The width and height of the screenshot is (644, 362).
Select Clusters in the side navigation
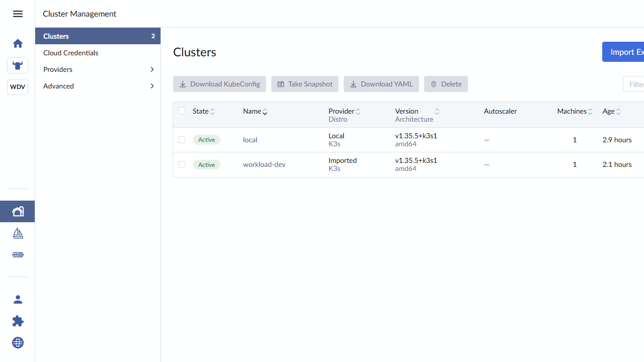(98, 36)
